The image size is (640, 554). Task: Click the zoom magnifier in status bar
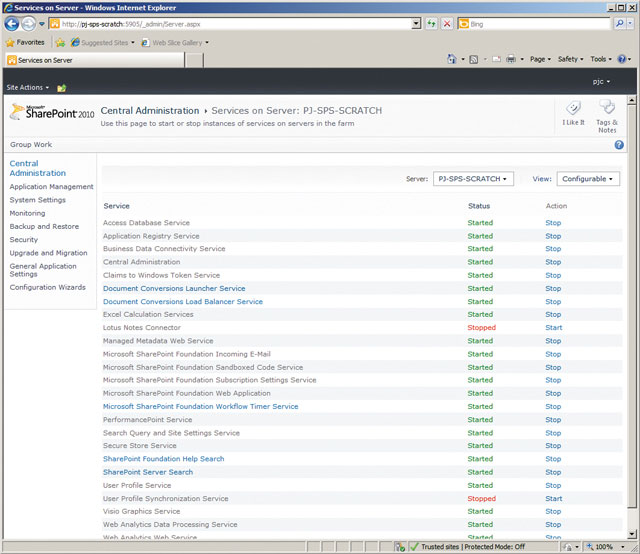click(590, 547)
